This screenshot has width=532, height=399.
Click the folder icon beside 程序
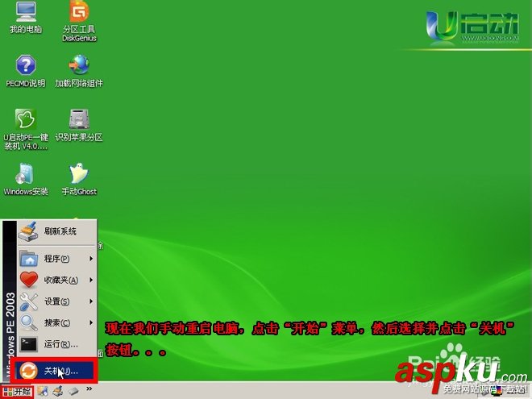[29, 259]
